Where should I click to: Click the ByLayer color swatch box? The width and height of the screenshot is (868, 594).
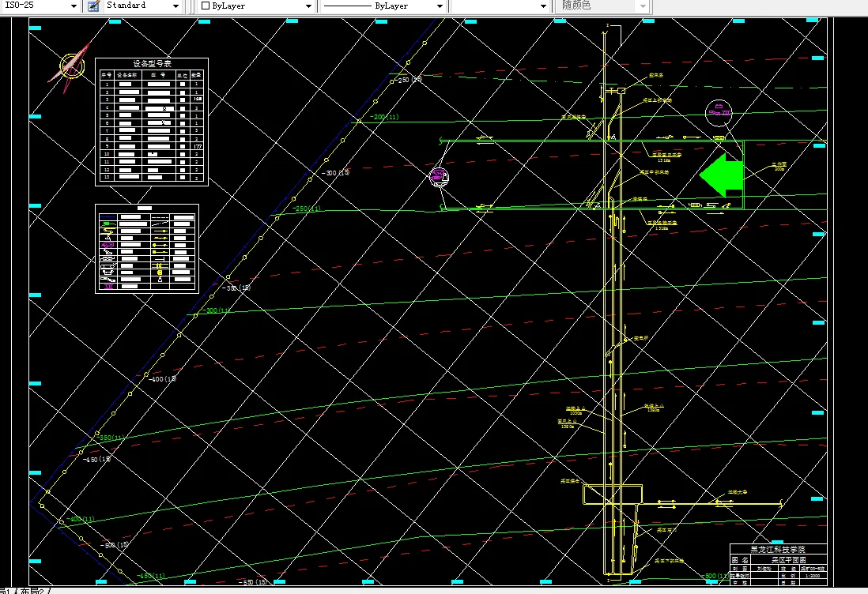coord(206,6)
